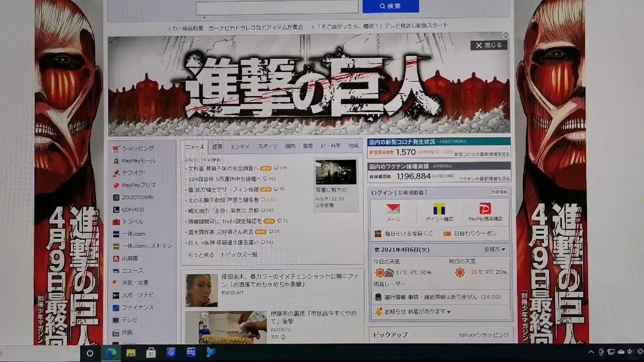This screenshot has height=362, width=644.
Task: Open ワクチンの最新情報を見る link
Action: click(x=484, y=178)
